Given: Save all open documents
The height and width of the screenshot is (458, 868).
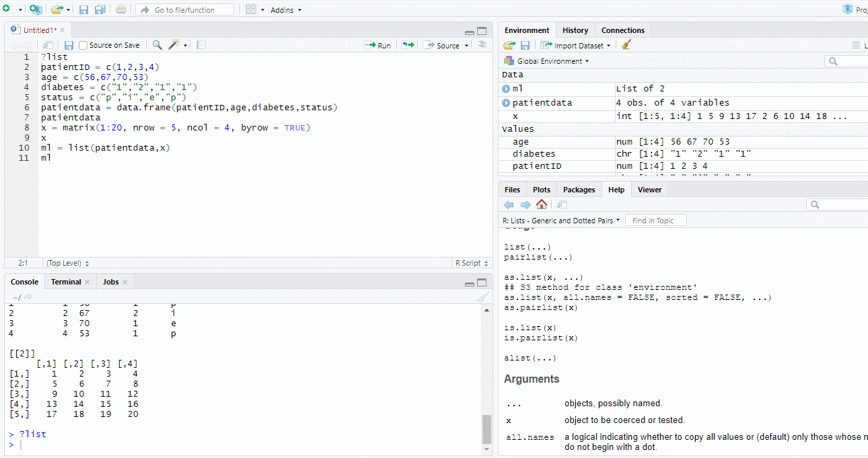Looking at the screenshot, I should (x=101, y=9).
